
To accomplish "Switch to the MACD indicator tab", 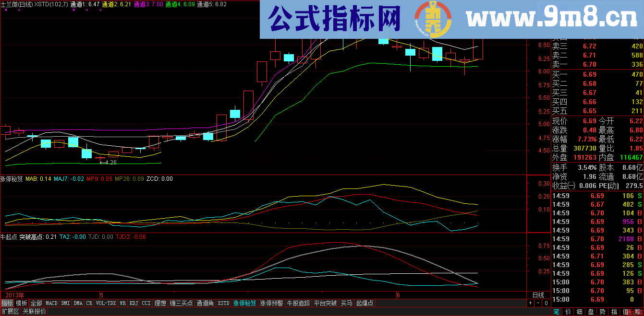I will (51, 303).
